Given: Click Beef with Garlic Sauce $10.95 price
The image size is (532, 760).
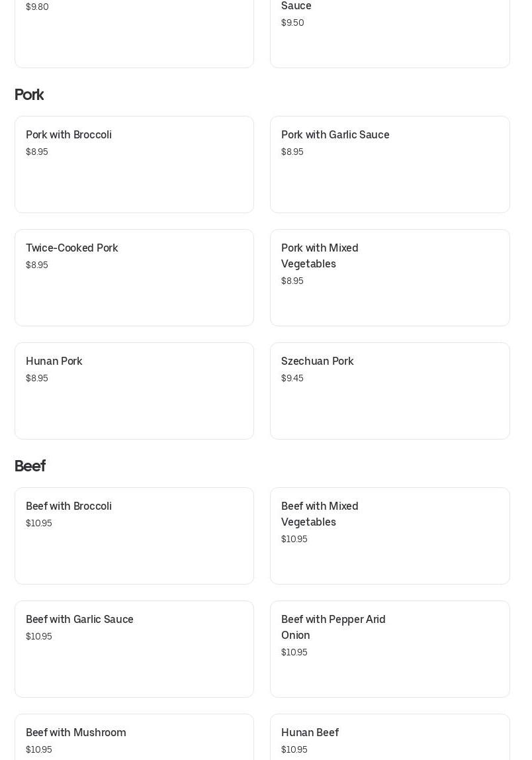Looking at the screenshot, I should 39,636.
